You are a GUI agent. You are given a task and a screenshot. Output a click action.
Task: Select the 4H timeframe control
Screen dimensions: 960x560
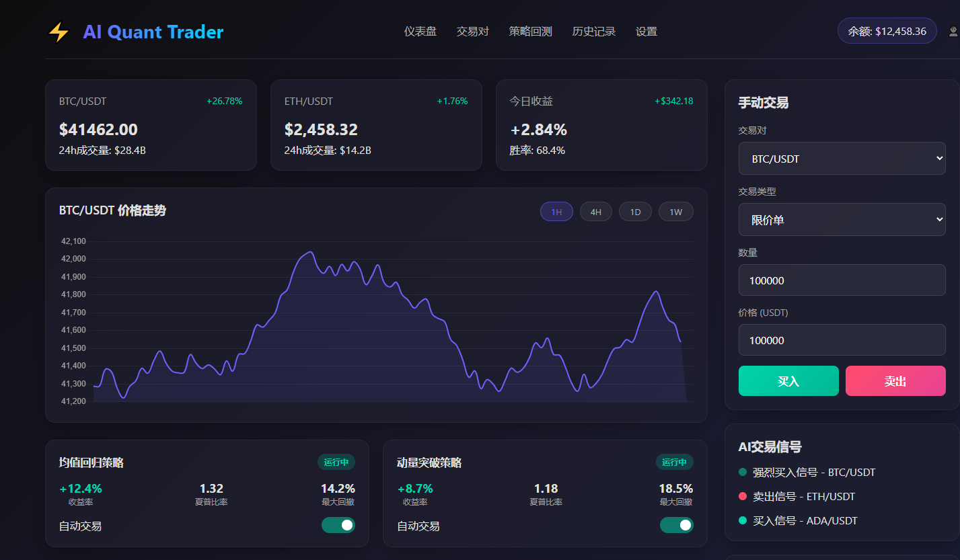coord(595,211)
